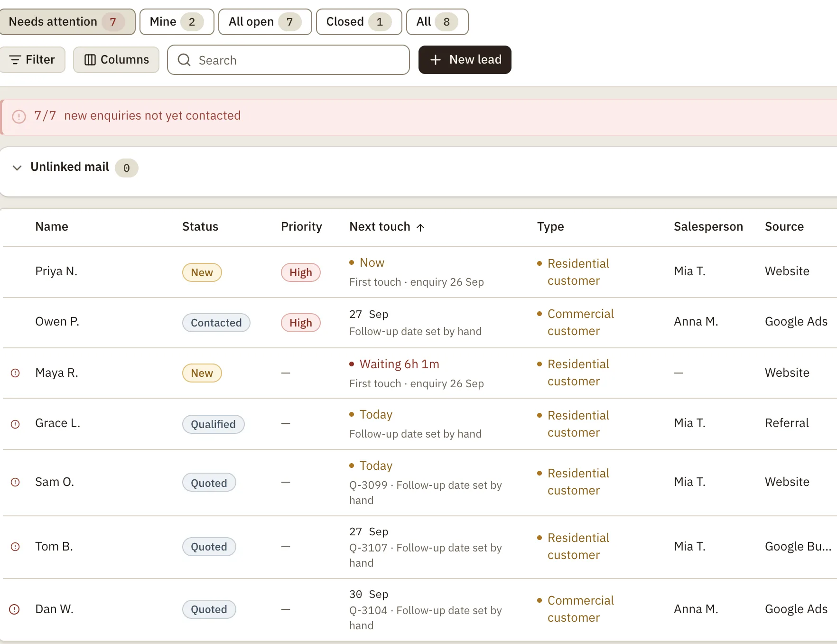Click warning icon beside Sam O.
837x644 pixels.
point(15,482)
